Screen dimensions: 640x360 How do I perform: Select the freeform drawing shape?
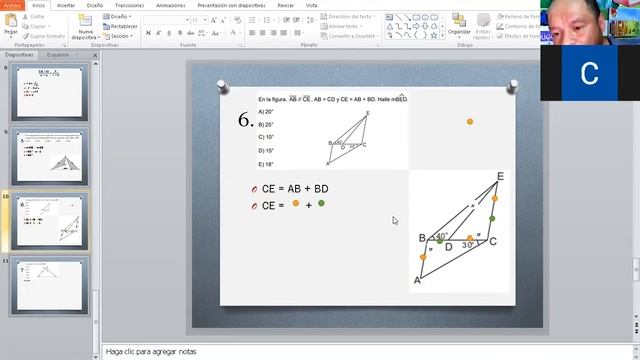coord(389,36)
